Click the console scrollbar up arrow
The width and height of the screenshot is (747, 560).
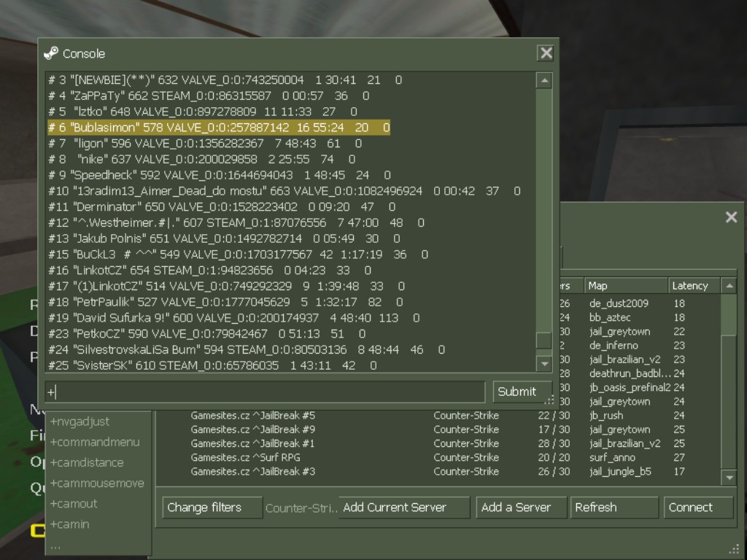tap(544, 80)
